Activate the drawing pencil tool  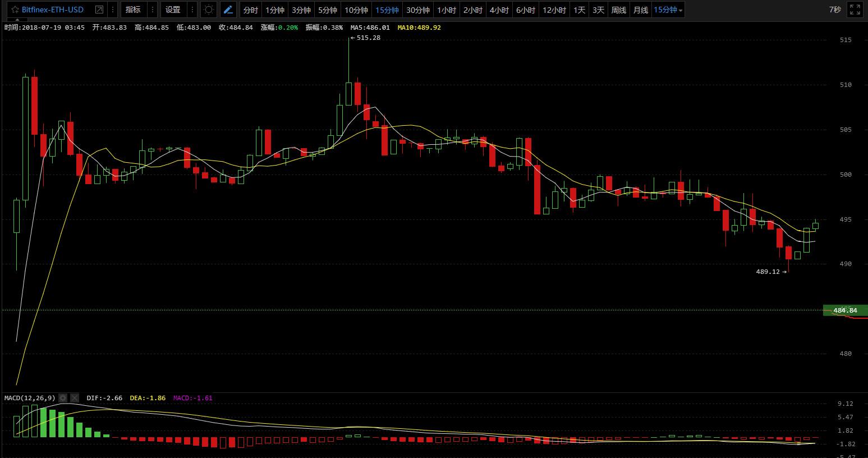click(x=228, y=10)
